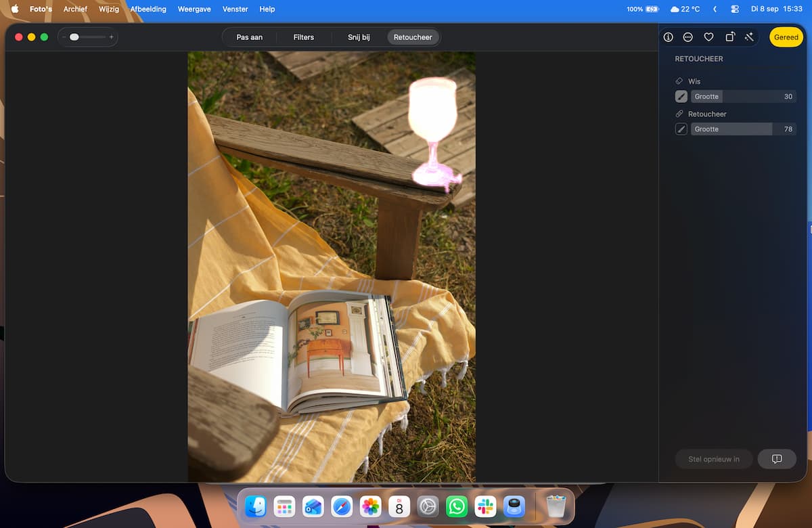Open the Wijzig menu
Image resolution: width=812 pixels, height=528 pixels.
pyautogui.click(x=109, y=9)
